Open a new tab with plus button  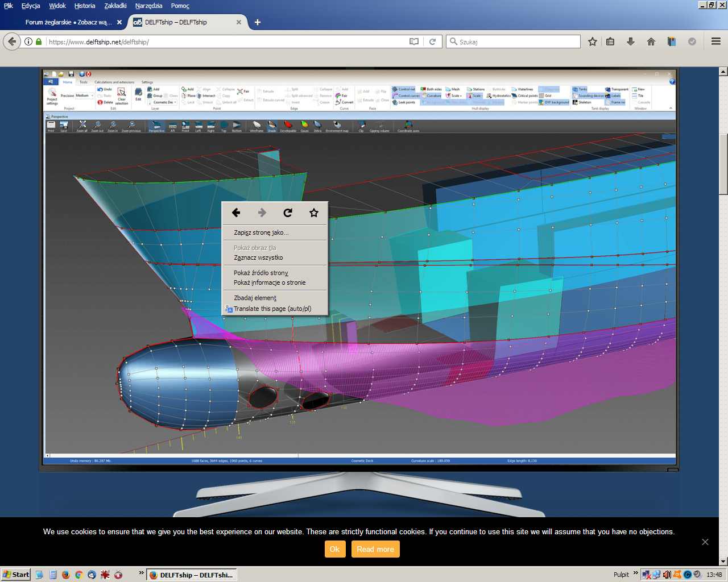point(258,22)
